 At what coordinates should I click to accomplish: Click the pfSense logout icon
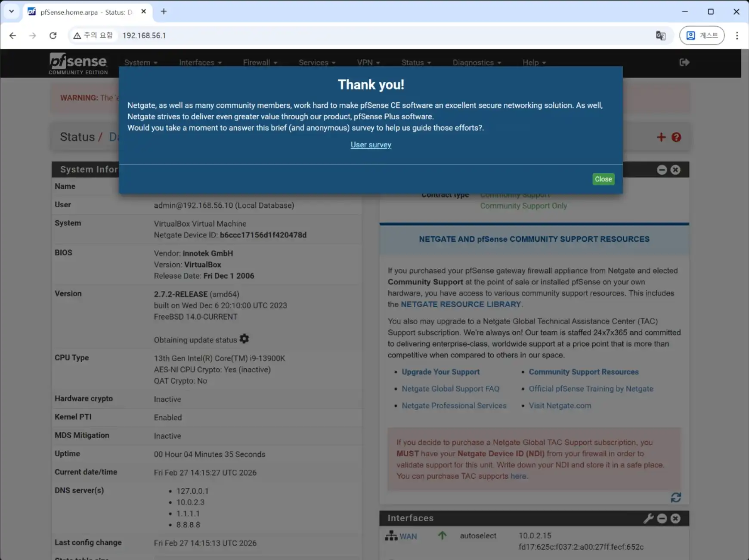point(684,62)
